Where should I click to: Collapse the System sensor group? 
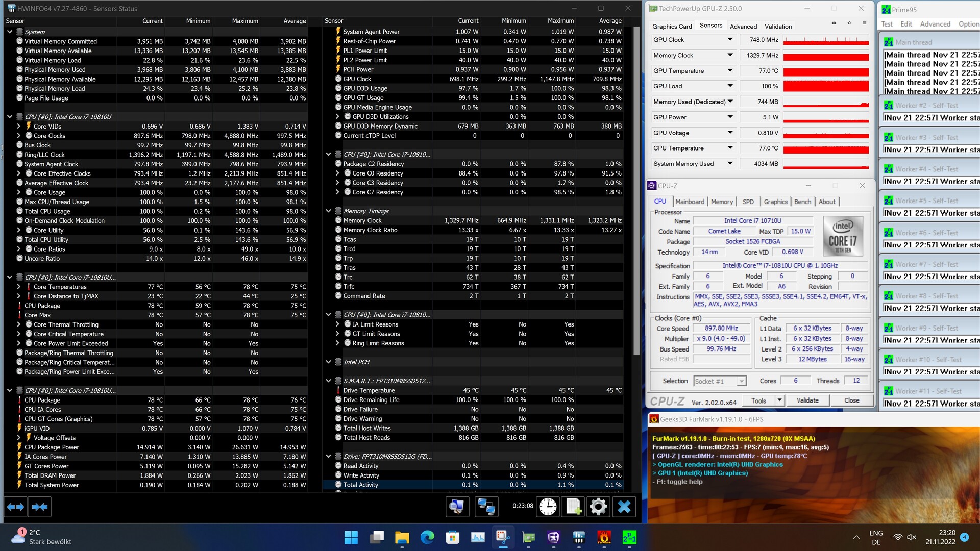click(10, 32)
